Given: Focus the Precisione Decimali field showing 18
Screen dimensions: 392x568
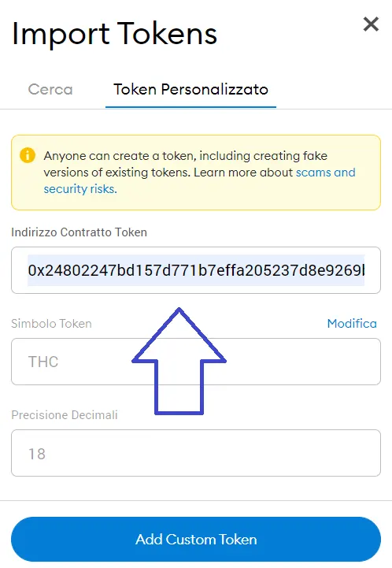Looking at the screenshot, I should point(196,453).
